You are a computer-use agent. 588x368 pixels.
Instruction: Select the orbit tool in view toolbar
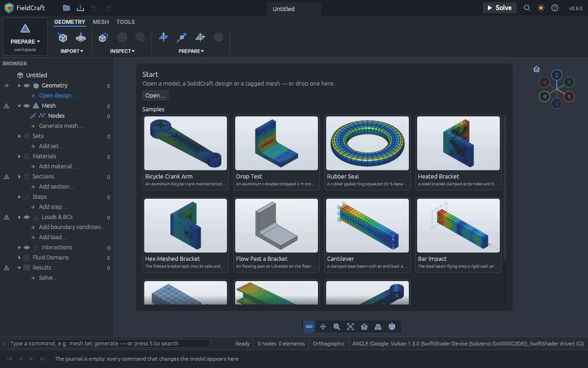tap(309, 327)
